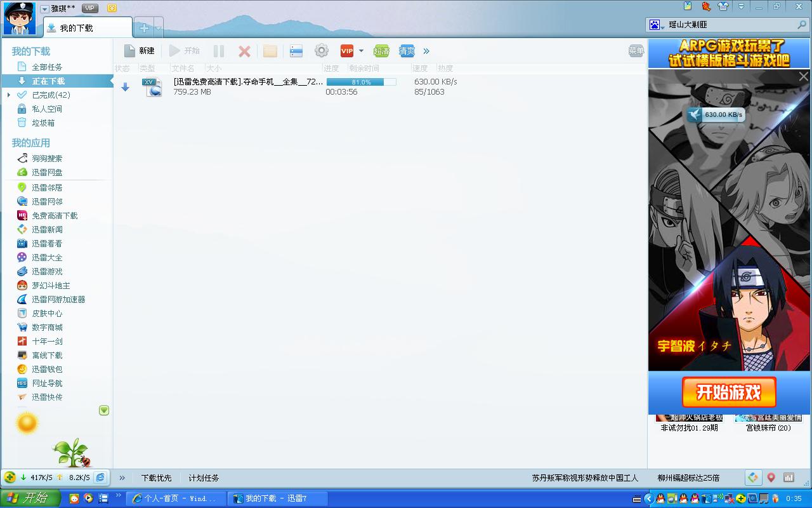This screenshot has width=812, height=508.
Task: Click the green 超清 icon
Action: point(381,51)
